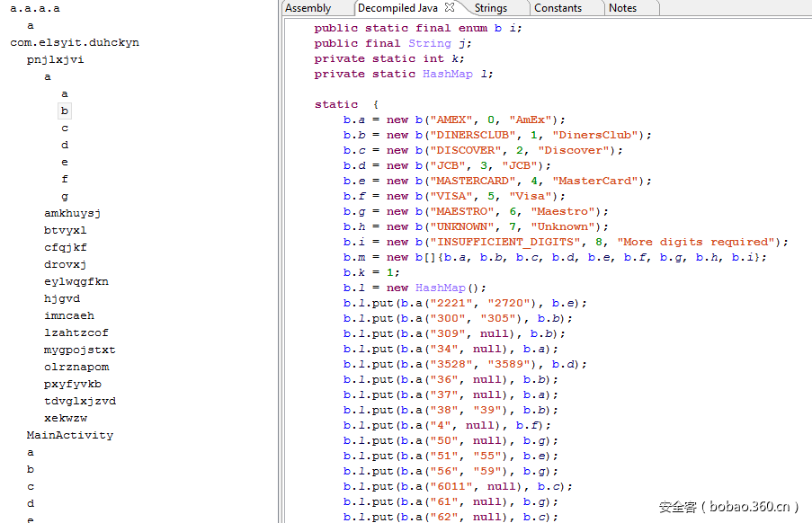Open the btvyxl class
Screen dimensions: 812x523
coord(65,230)
